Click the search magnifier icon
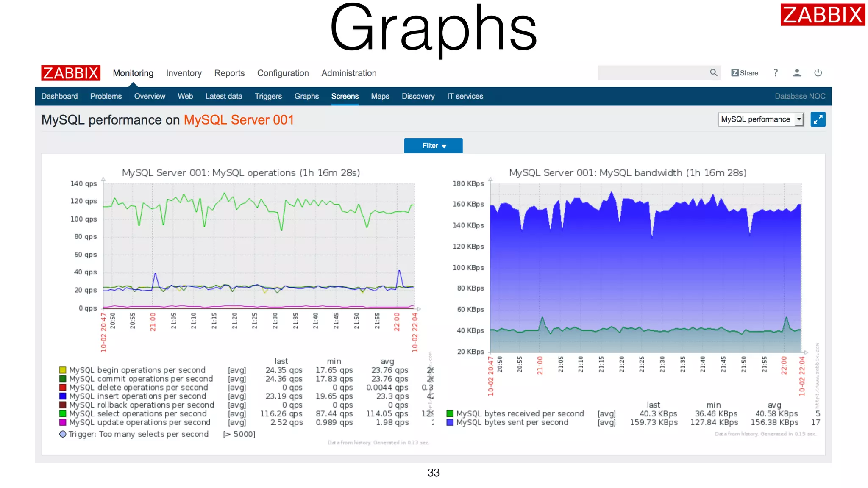Screen dimensions: 868x488 [x=714, y=73]
